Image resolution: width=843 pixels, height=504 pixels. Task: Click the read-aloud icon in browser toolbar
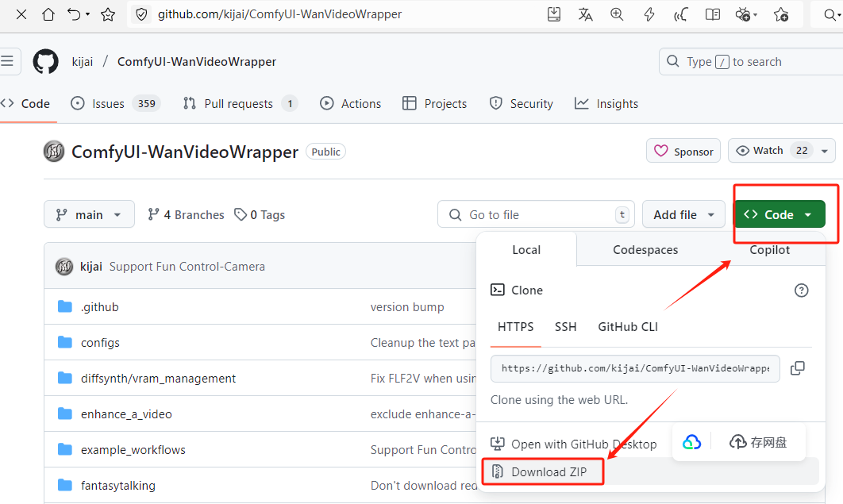(x=680, y=14)
